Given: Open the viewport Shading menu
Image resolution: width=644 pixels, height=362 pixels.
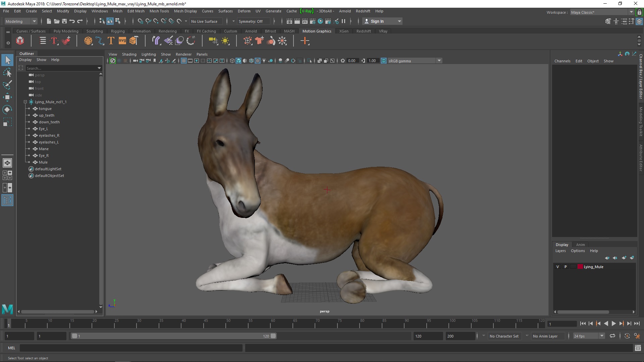Looking at the screenshot, I should pyautogui.click(x=129, y=54).
